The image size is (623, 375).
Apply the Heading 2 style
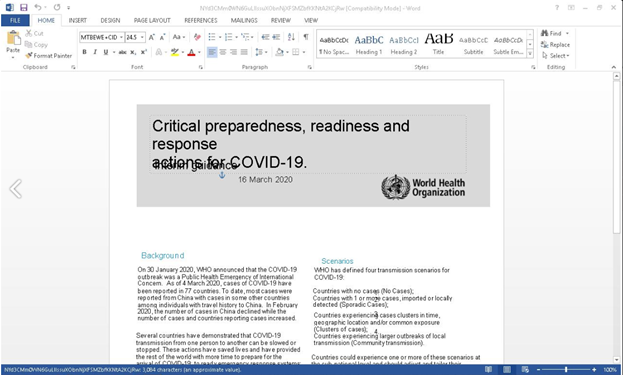tap(404, 44)
